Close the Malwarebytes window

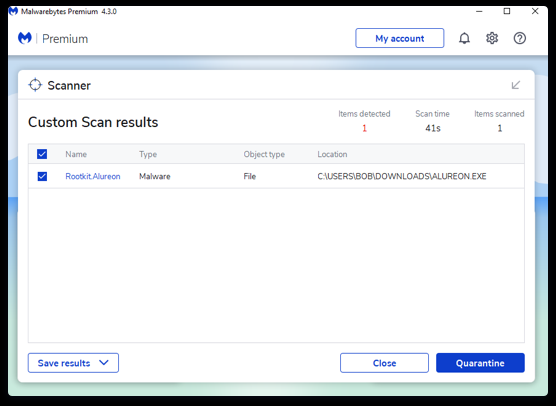535,11
